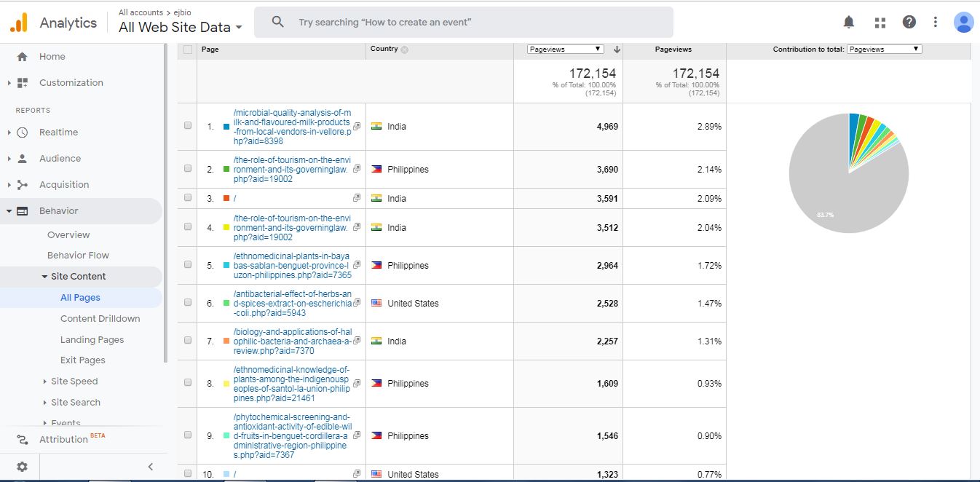The image size is (980, 482).
Task: Click the Google Analytics logo
Action: pos(19,23)
